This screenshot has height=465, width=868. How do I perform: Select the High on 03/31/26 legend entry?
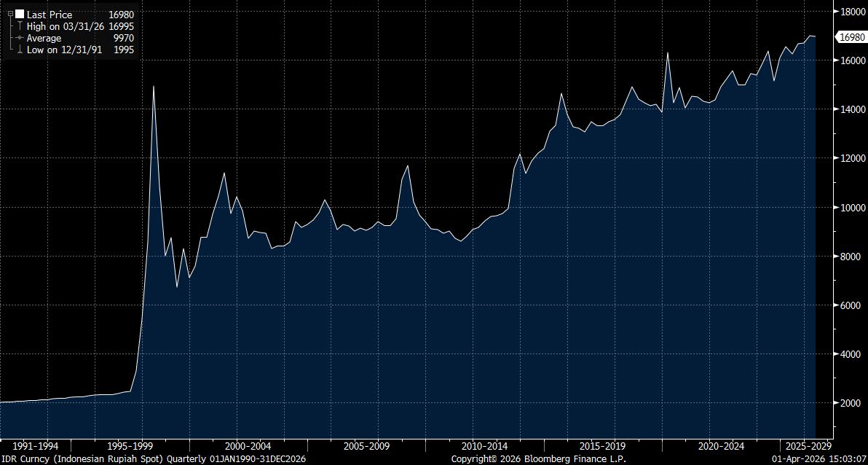coord(66,26)
